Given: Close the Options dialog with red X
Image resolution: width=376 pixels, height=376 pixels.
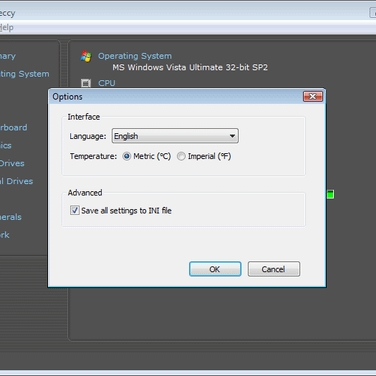Looking at the screenshot, I should pos(313,97).
